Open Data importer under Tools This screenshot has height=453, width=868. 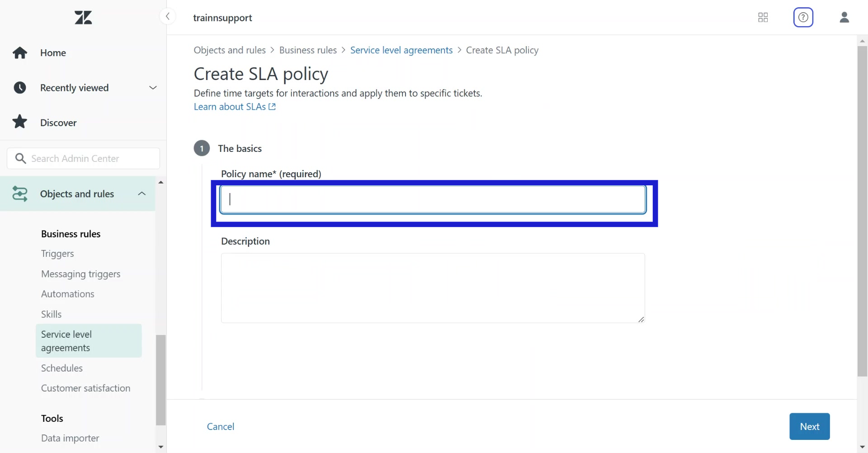tap(70, 438)
